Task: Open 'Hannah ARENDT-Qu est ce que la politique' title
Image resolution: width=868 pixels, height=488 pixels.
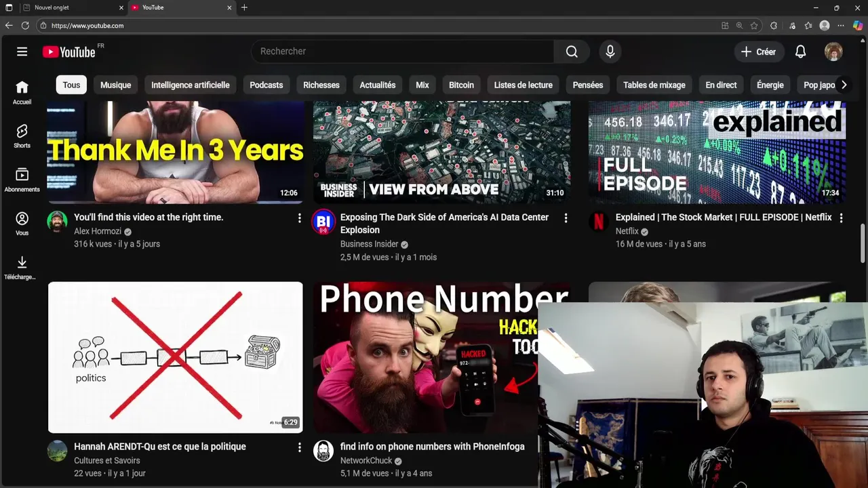Action: point(160,447)
